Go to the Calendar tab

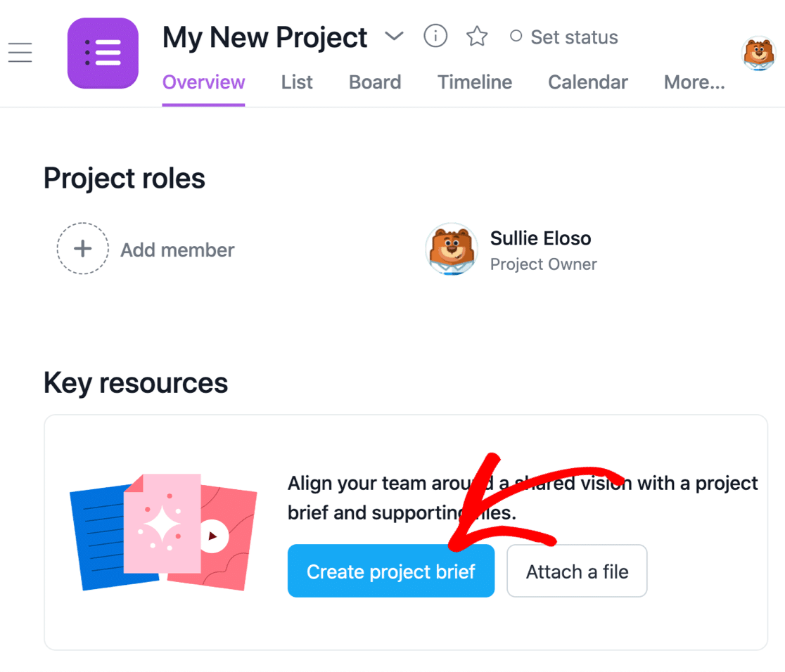point(588,82)
